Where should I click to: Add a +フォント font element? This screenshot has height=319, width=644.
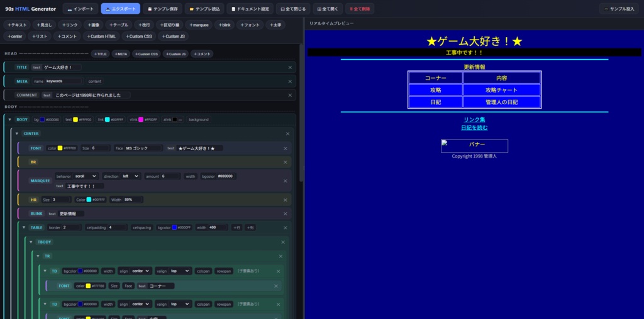coord(250,25)
